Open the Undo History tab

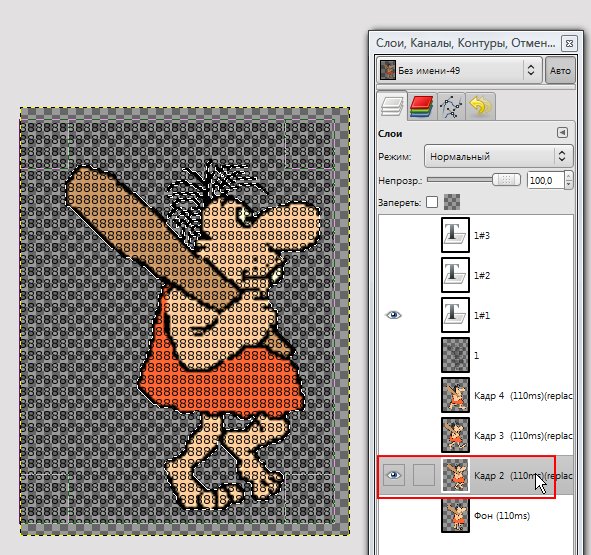(480, 107)
